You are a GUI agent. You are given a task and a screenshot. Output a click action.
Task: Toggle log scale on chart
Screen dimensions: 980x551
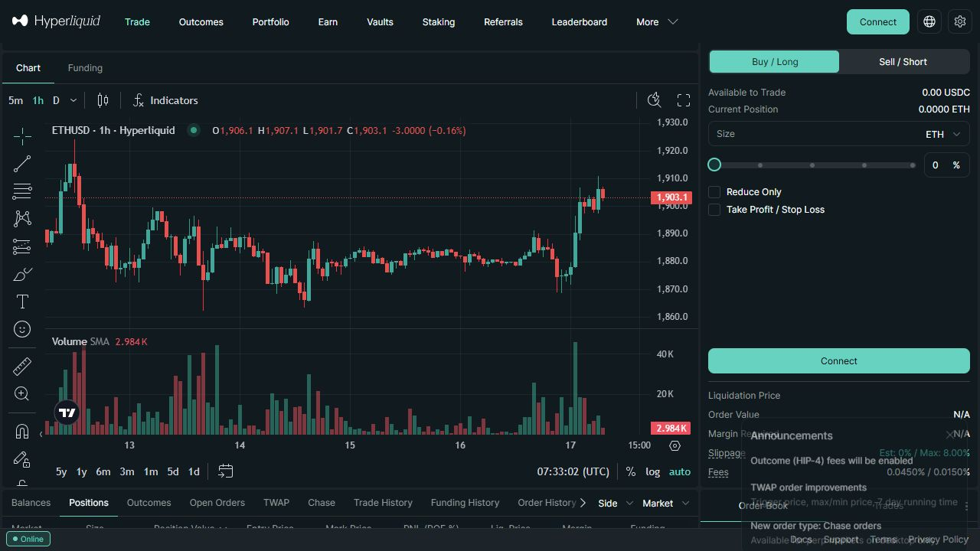pos(652,471)
